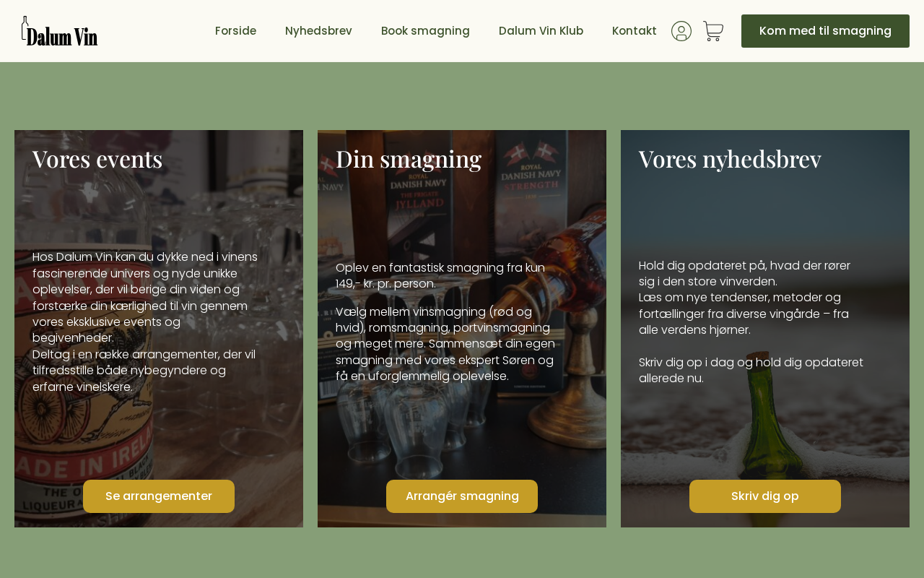Click the Se arrangementer button
924x578 pixels.
point(159,496)
